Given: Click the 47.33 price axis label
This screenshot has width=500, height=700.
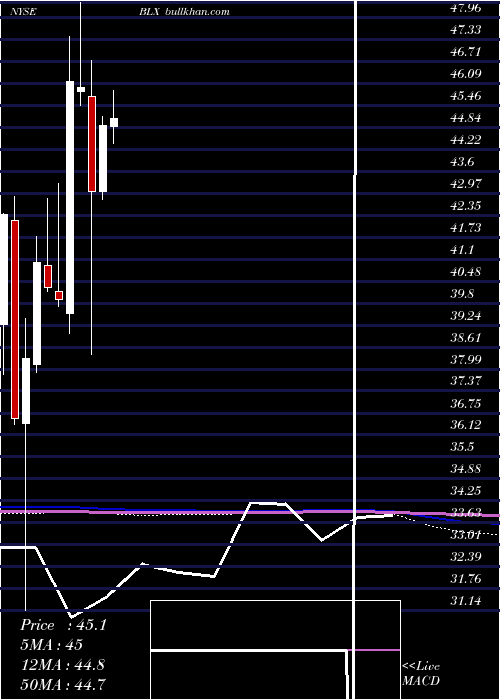Looking at the screenshot, I should click(466, 29).
